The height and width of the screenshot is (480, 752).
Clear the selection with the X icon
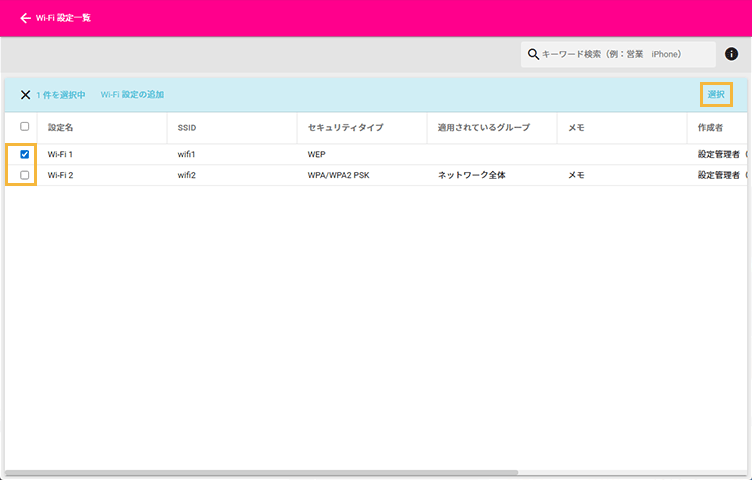[25, 95]
